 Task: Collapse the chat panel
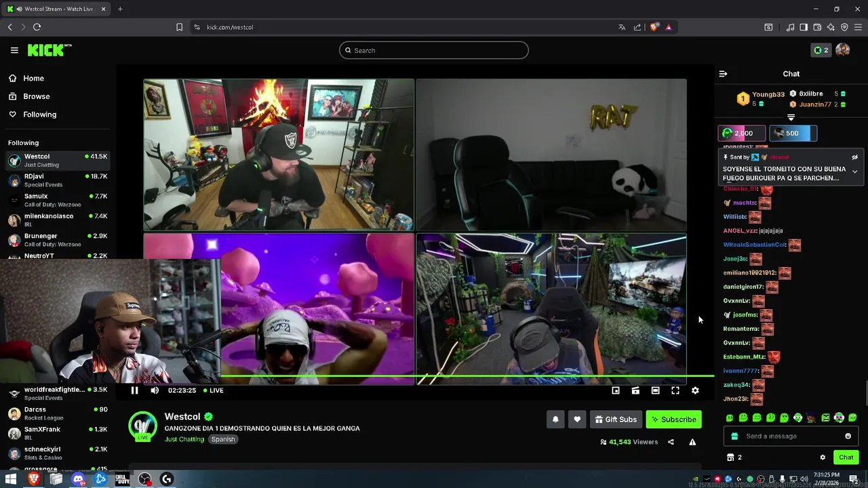coord(723,74)
